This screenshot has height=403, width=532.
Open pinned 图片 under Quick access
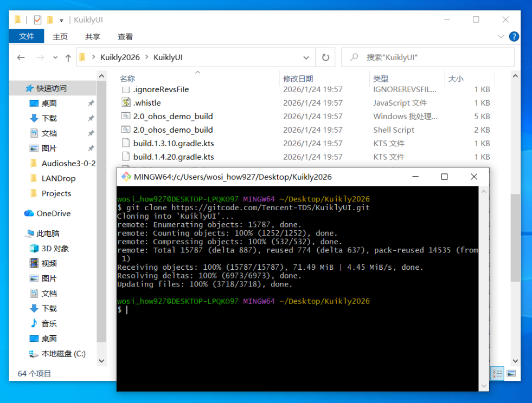pos(49,148)
